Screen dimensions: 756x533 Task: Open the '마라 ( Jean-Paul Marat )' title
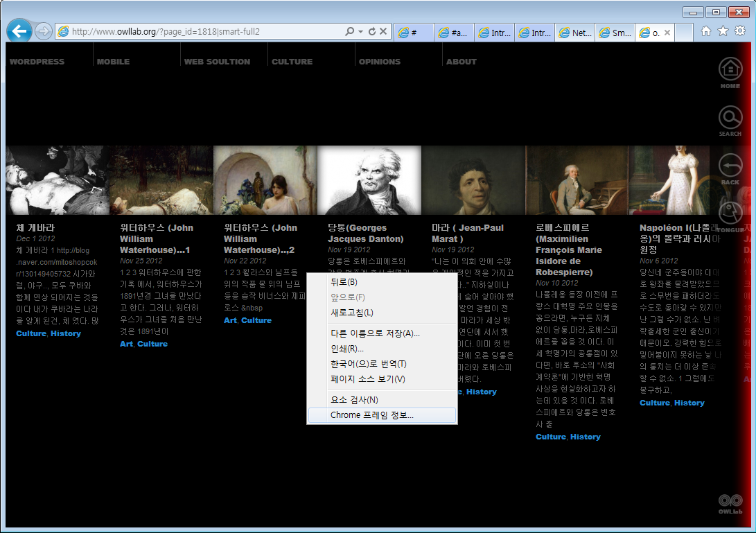tap(468, 234)
